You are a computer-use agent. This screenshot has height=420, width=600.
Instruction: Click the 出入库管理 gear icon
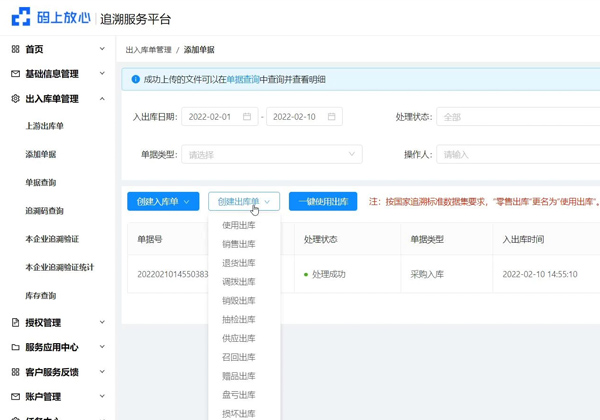pos(15,99)
